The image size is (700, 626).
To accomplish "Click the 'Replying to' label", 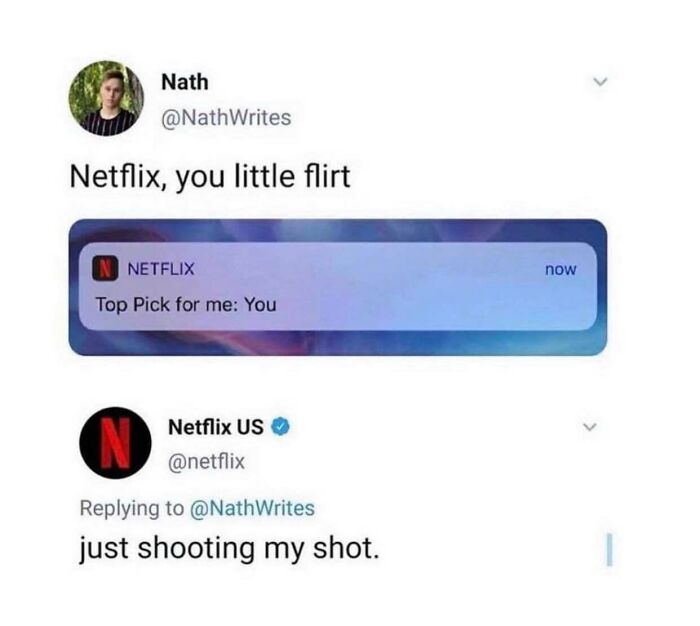I will pyautogui.click(x=132, y=509).
